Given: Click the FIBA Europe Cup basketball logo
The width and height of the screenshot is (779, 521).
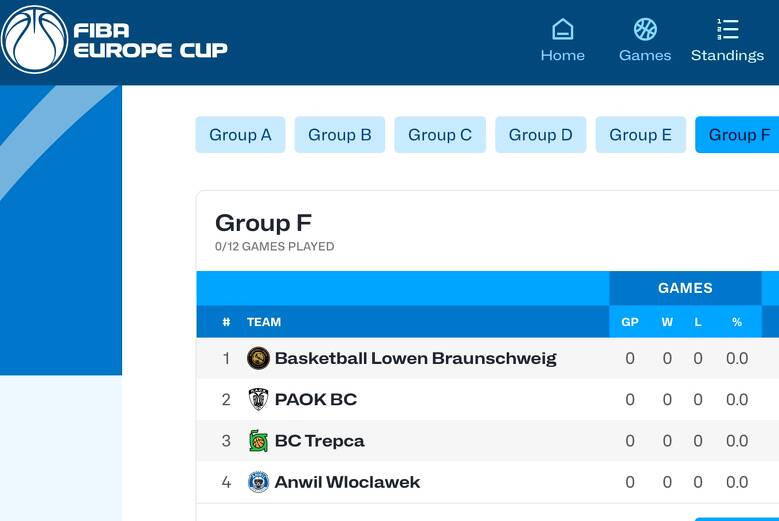Looking at the screenshot, I should (x=35, y=40).
